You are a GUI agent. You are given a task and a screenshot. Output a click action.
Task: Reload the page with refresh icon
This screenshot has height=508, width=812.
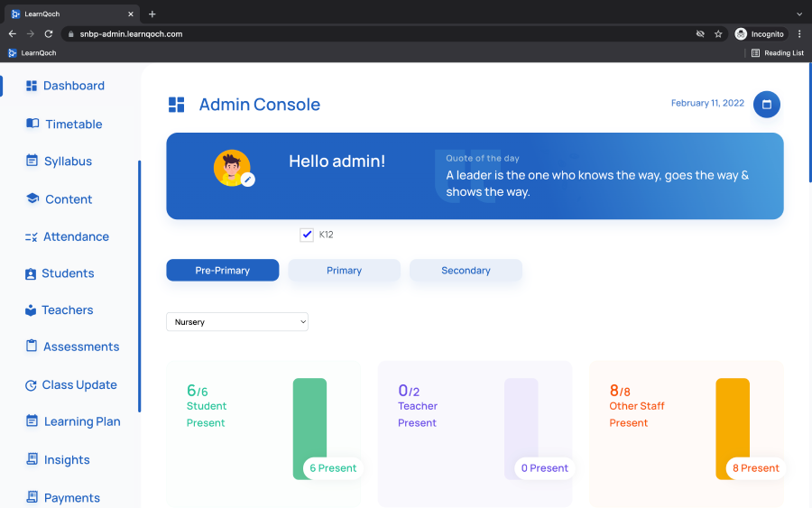click(x=49, y=33)
